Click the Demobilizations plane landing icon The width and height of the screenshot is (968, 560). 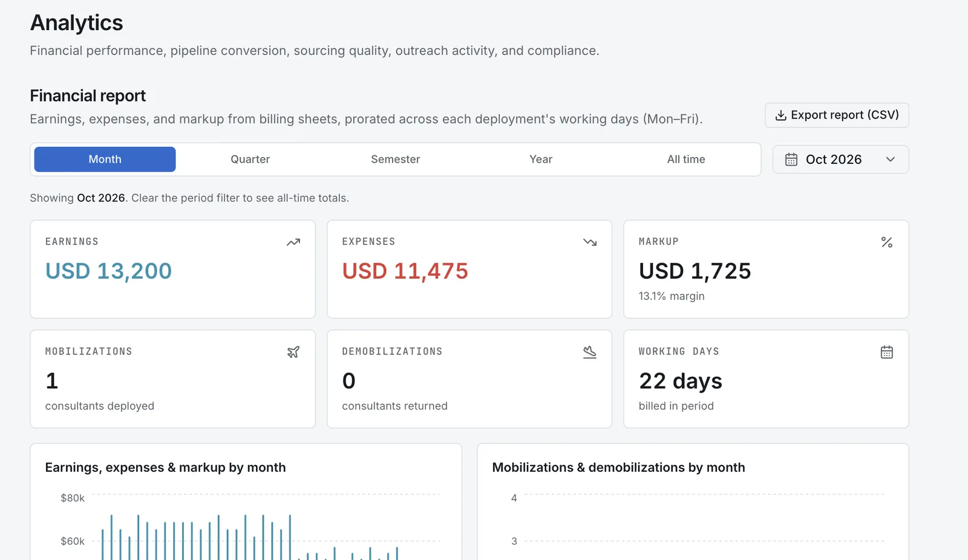coord(590,352)
